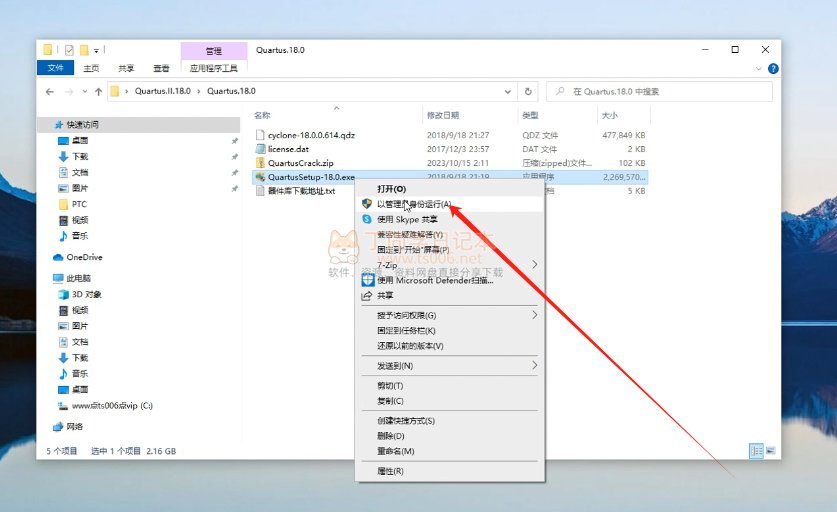
Task: Choose 以管理员身份运行(A) in context menu
Action: [x=449, y=204]
